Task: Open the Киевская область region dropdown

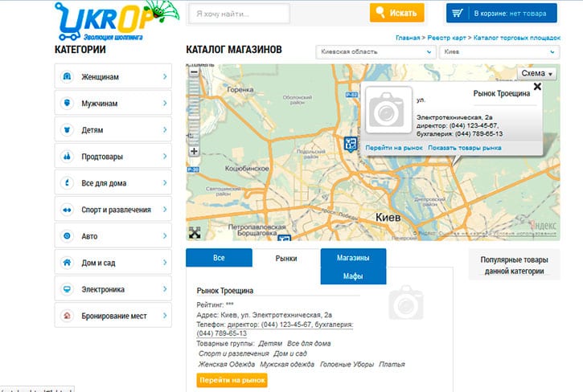Action: coord(374,51)
